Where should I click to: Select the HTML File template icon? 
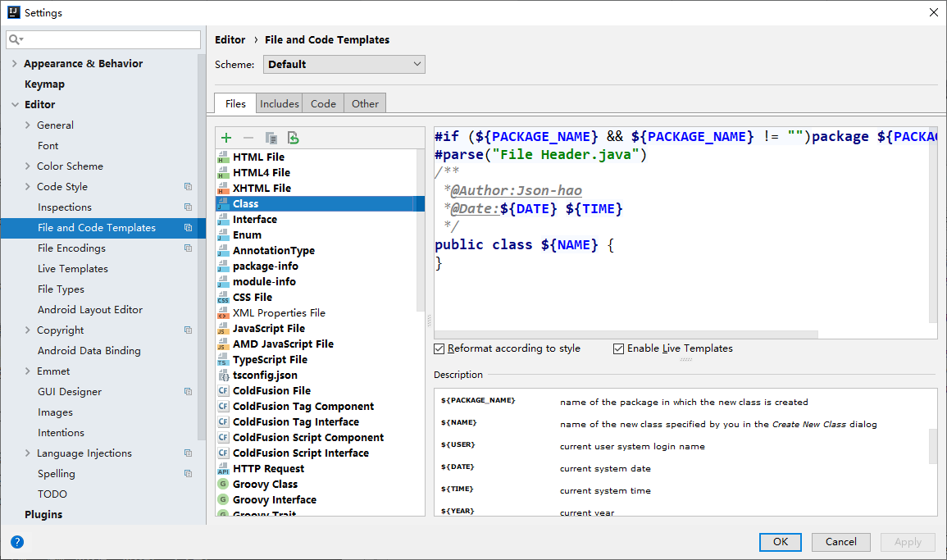224,157
